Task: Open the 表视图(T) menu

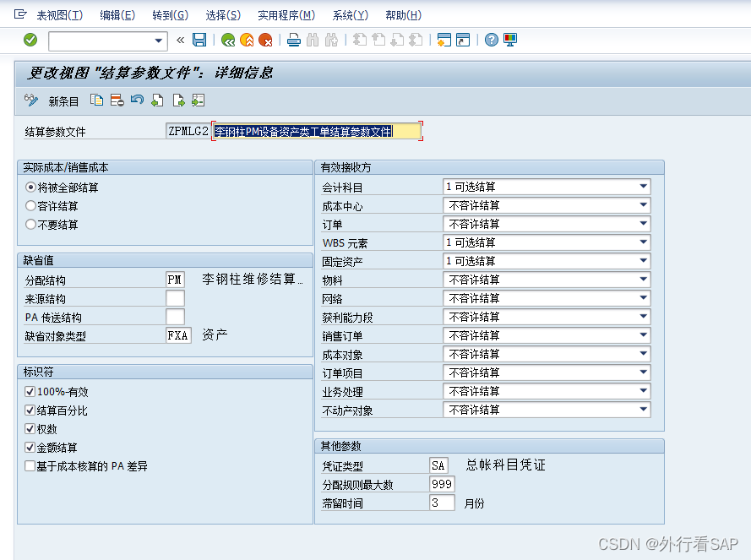Action: click(x=60, y=15)
